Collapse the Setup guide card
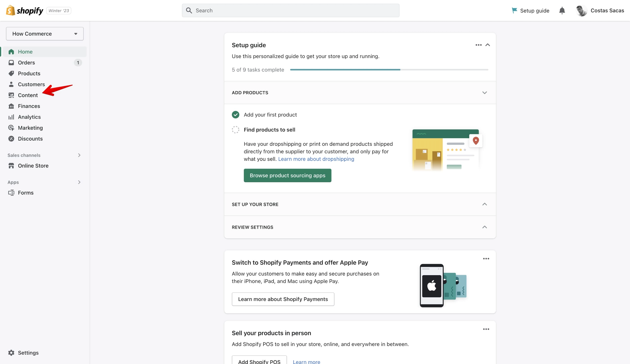 (x=488, y=45)
